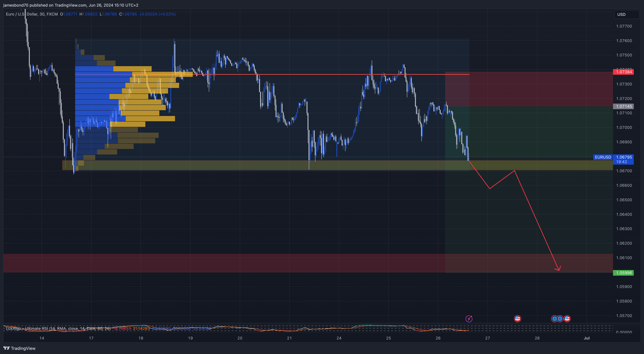Click the change value +0.00024 (+0.02%)
The height and width of the screenshot is (354, 644).
[157, 14]
